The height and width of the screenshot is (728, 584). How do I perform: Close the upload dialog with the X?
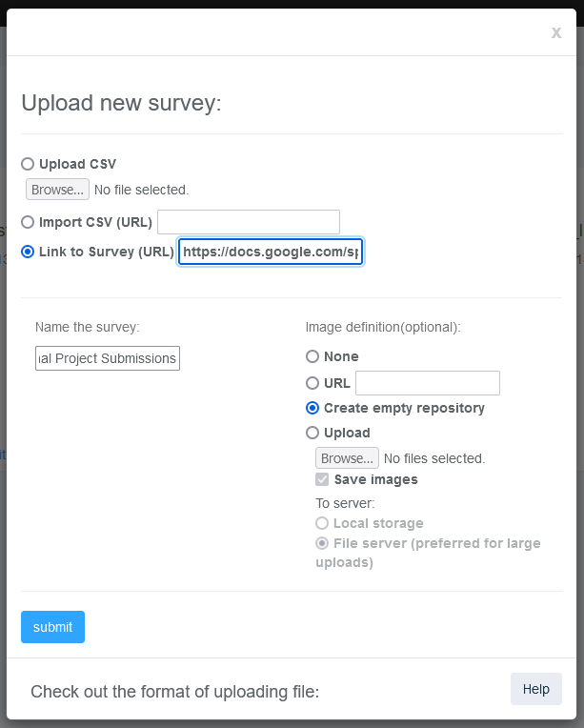coord(556,32)
